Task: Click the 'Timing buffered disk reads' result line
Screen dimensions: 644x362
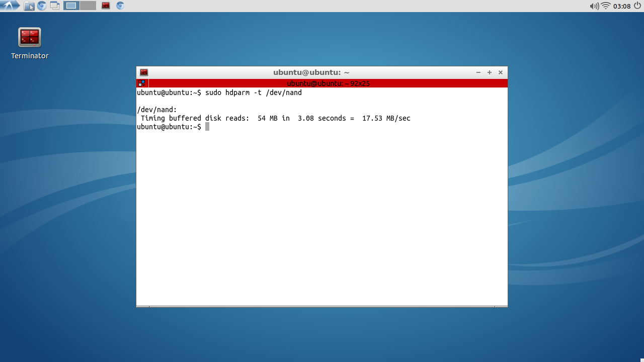Action: coord(275,118)
